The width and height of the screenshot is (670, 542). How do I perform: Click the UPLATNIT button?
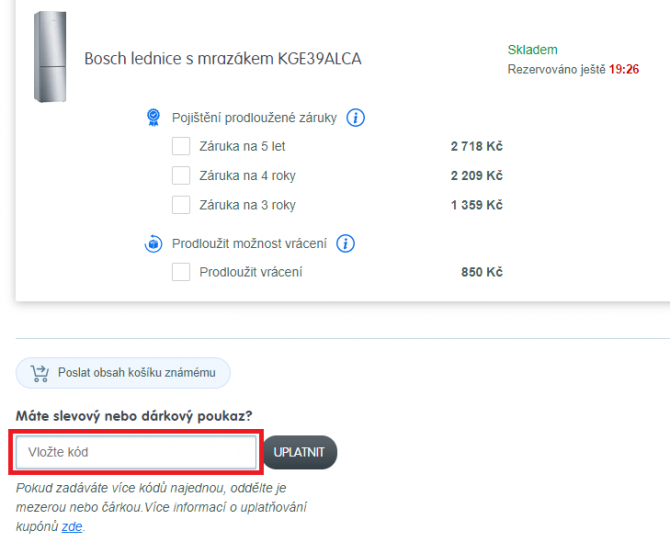click(x=300, y=452)
